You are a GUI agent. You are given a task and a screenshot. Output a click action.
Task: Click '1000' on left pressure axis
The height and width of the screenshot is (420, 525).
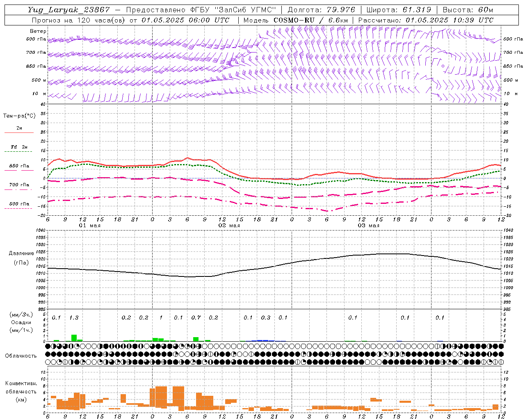tap(40, 288)
